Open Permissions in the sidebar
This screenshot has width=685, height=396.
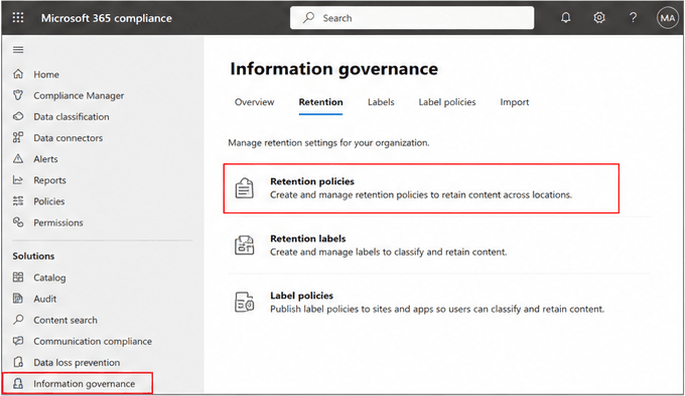tap(58, 223)
